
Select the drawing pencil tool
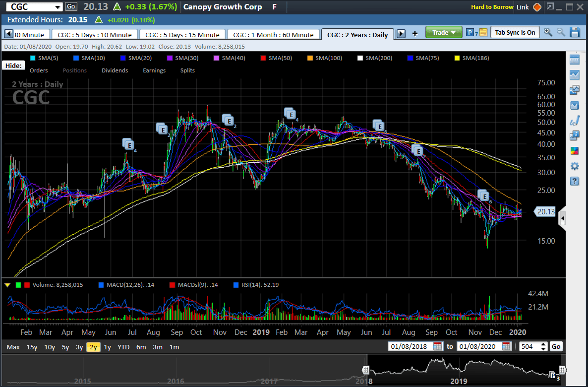pyautogui.click(x=574, y=121)
